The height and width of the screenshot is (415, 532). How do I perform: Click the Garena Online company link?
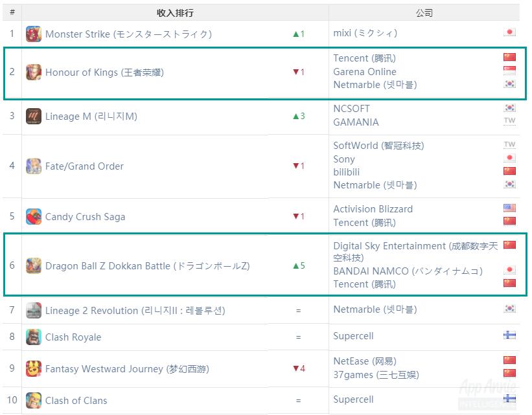pyautogui.click(x=365, y=72)
